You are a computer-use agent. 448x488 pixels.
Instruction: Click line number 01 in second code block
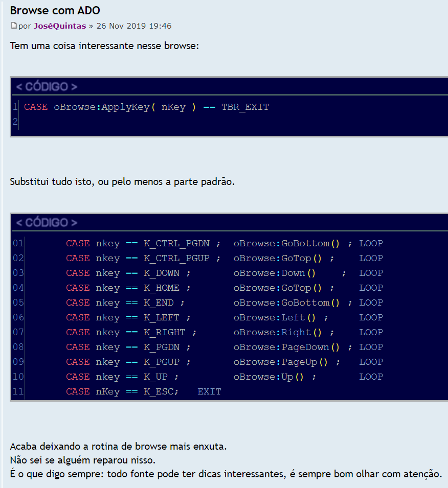coord(18,243)
